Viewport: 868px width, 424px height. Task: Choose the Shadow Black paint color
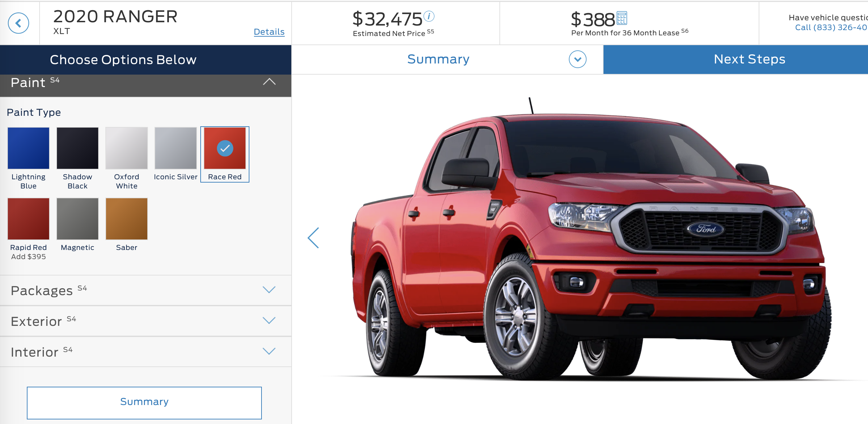click(78, 148)
